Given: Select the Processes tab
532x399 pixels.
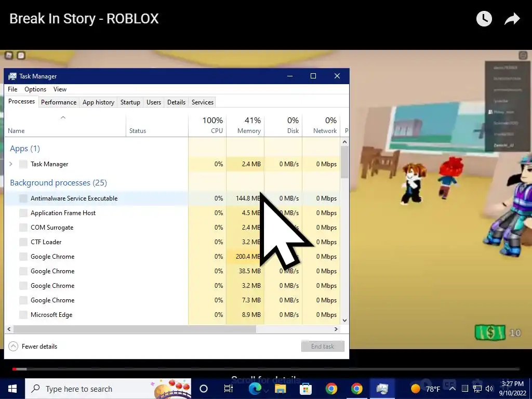Looking at the screenshot, I should click(x=21, y=101).
